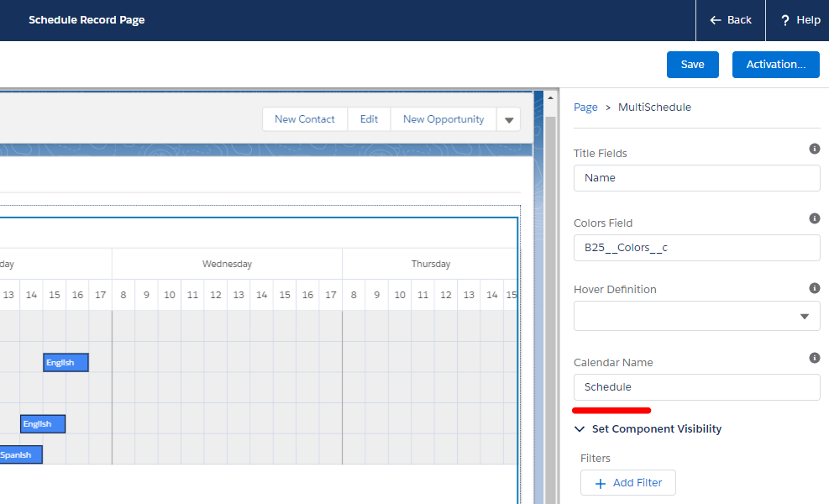Click the Save button
Viewport: 829px width, 504px height.
[692, 65]
